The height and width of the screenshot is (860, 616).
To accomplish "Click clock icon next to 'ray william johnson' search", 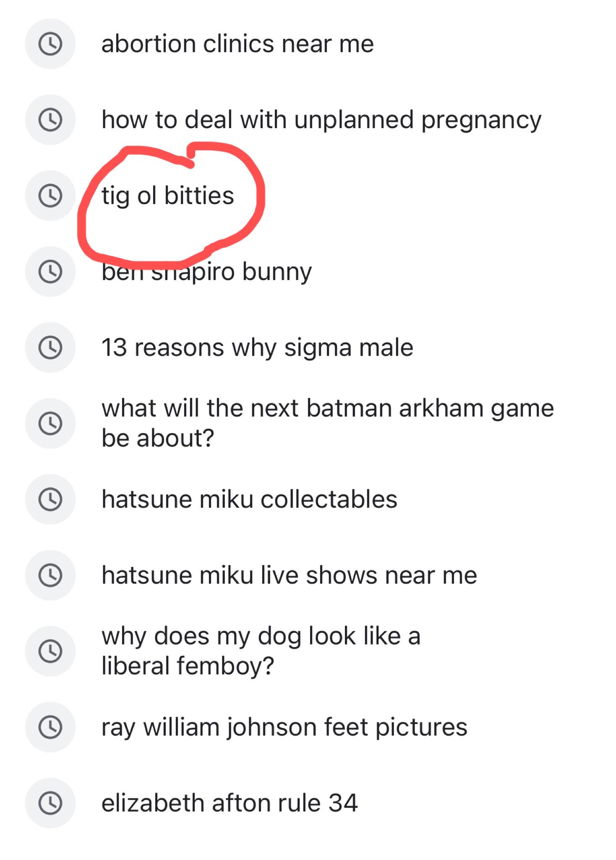I will pos(50,727).
